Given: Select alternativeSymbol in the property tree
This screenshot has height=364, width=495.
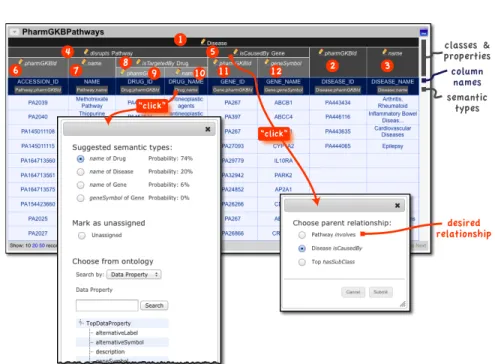Looking at the screenshot, I should point(120,342).
